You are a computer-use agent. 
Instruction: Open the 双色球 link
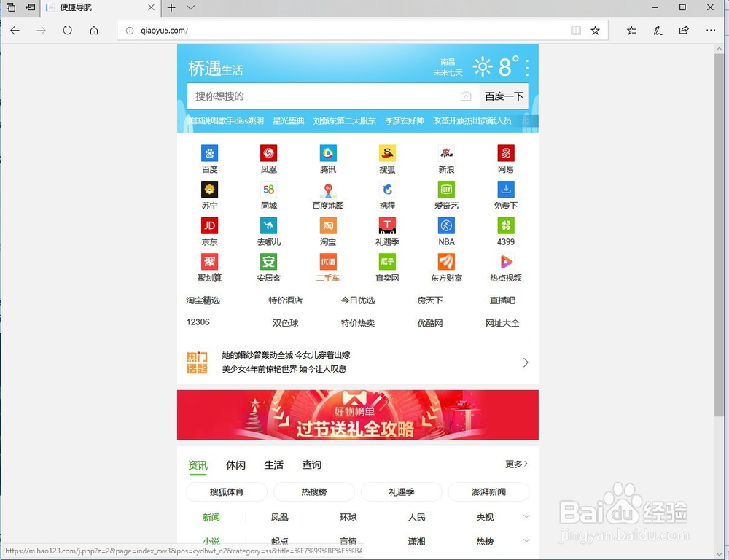(286, 323)
